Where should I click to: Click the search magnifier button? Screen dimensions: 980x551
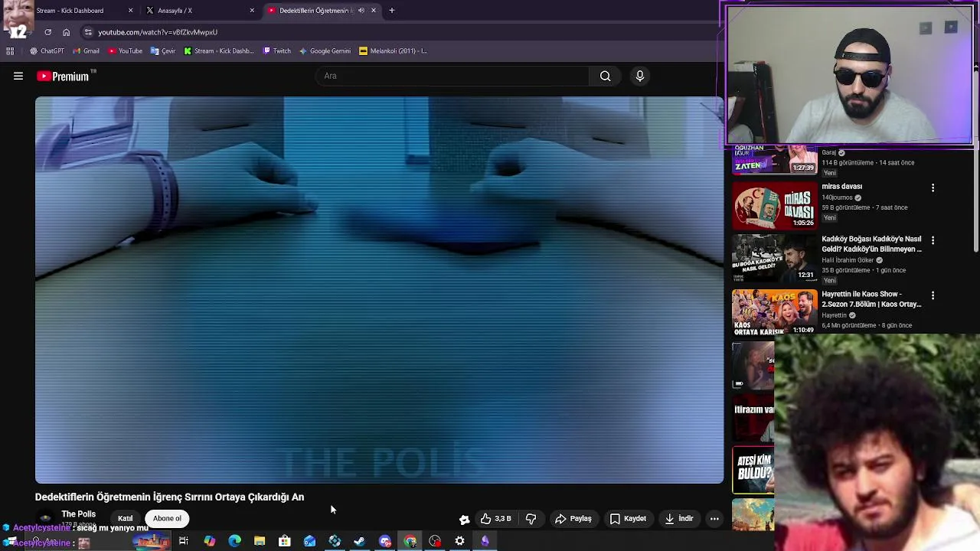(x=605, y=76)
